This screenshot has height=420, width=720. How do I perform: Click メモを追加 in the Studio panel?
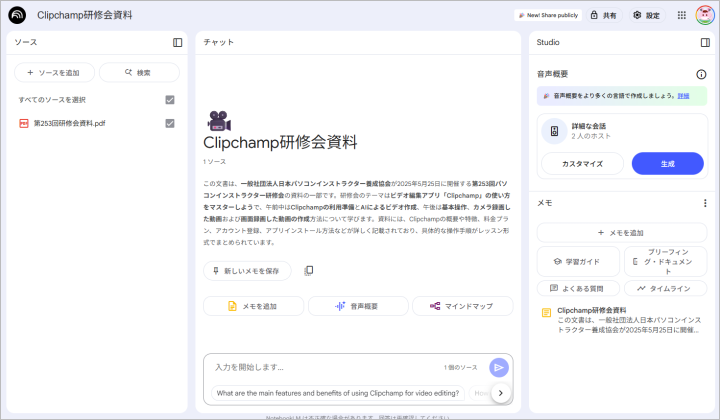tap(622, 233)
